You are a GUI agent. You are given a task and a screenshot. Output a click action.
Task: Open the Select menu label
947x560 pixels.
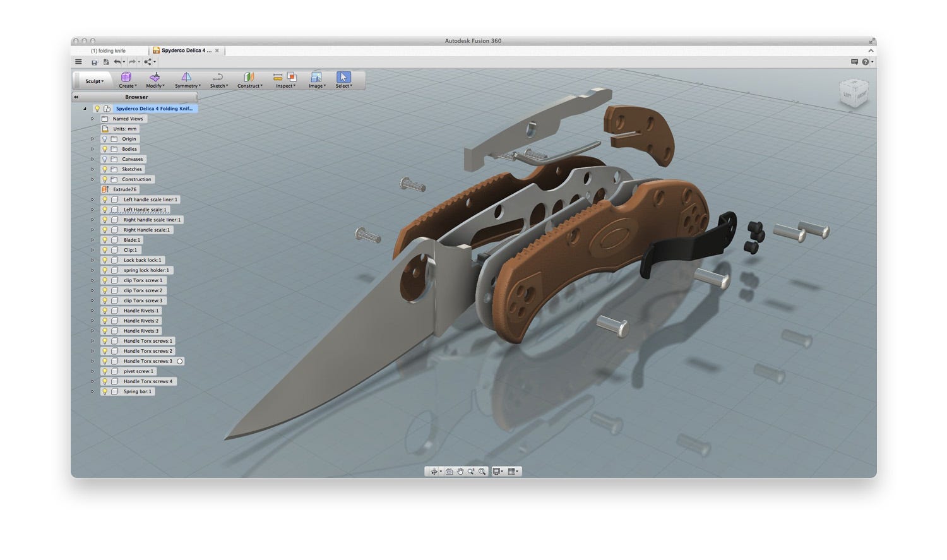[344, 86]
